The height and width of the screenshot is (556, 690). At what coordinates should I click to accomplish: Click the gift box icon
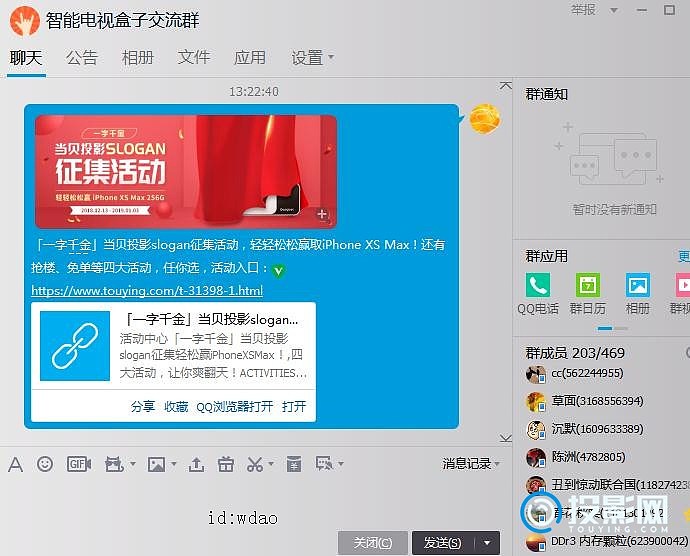pyautogui.click(x=226, y=464)
